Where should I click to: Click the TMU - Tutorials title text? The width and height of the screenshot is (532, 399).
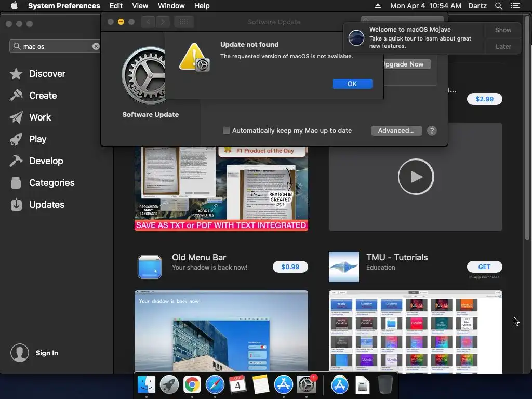tap(397, 257)
